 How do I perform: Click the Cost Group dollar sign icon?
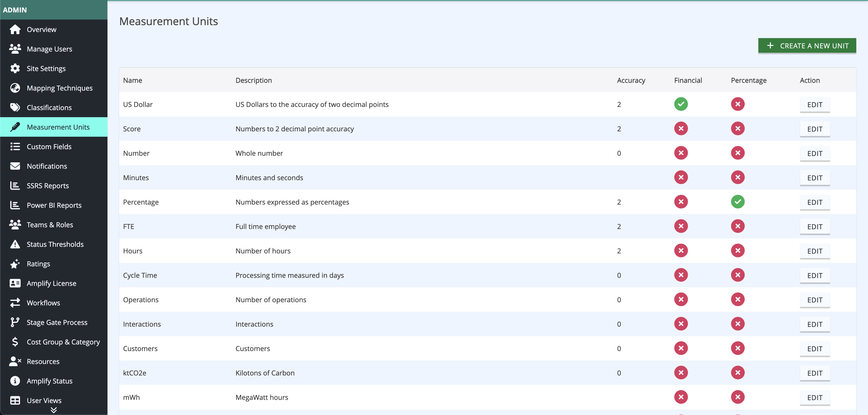tap(15, 342)
